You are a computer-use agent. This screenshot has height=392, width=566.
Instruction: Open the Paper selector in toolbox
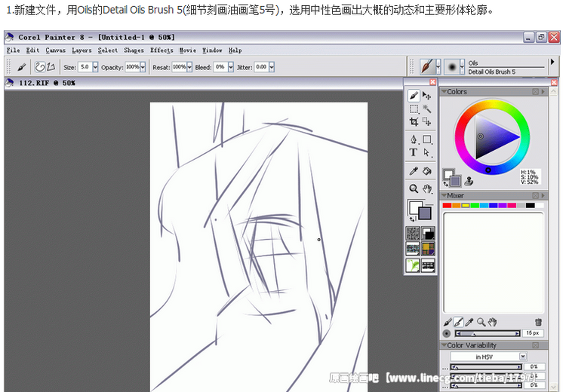coord(413,234)
